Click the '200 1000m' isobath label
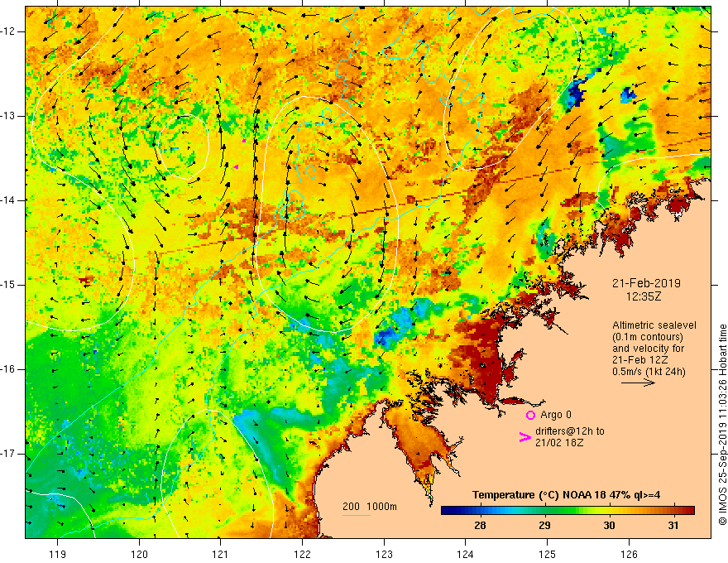The width and height of the screenshot is (728, 563). [370, 507]
